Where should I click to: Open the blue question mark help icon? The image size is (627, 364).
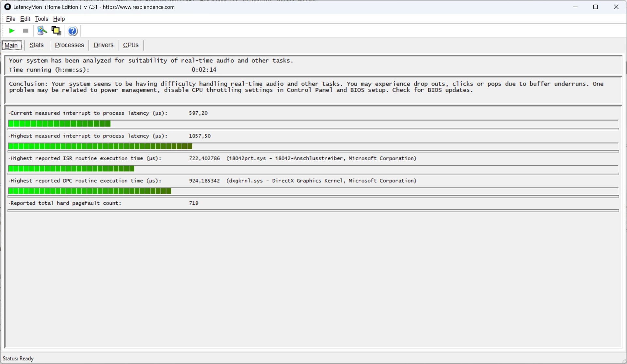point(72,31)
